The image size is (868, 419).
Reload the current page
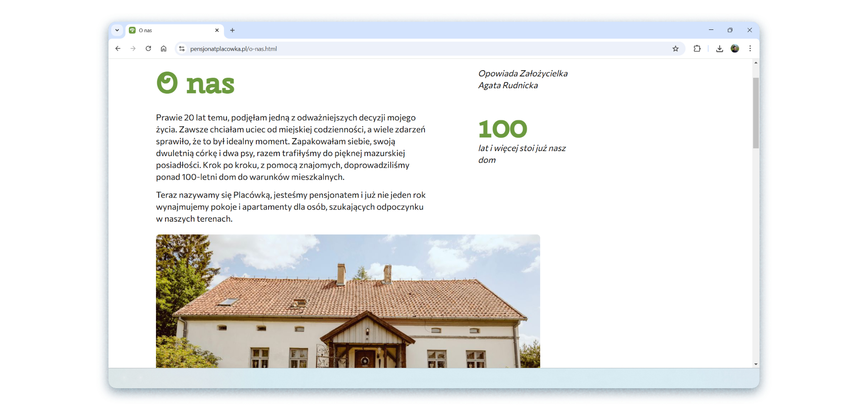(x=148, y=48)
